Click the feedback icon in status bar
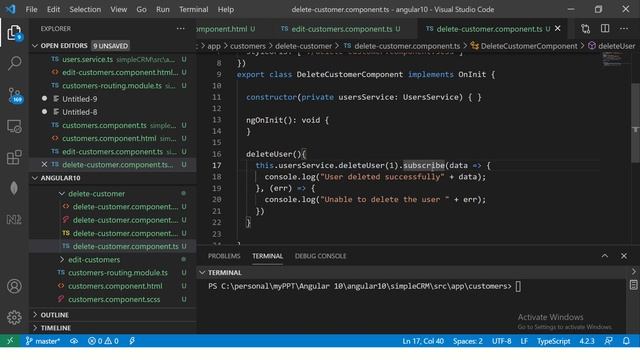 point(608,341)
